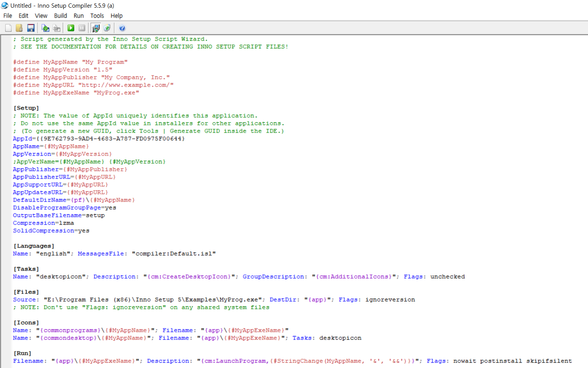
Task: Click the [Setup] section header
Action: click(x=26, y=108)
